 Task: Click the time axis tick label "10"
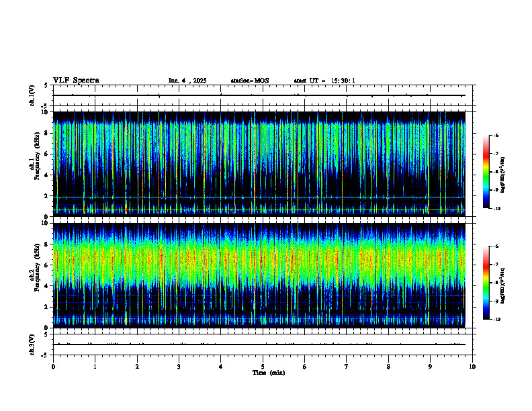click(x=472, y=367)
